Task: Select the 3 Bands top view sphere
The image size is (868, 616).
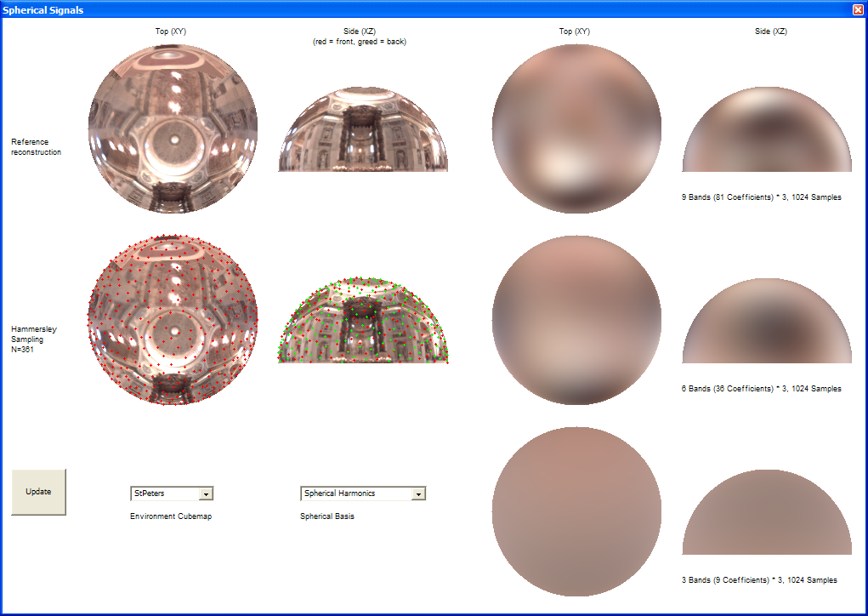Action: coord(576,512)
